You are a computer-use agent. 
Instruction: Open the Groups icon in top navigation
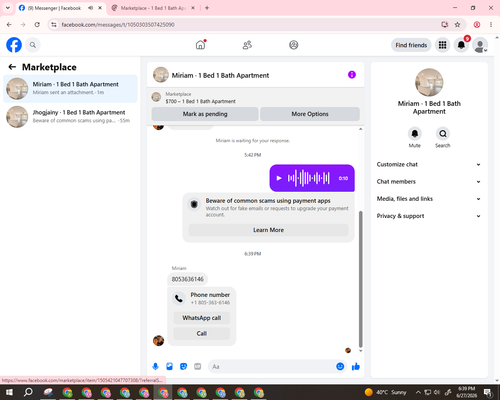click(x=294, y=45)
